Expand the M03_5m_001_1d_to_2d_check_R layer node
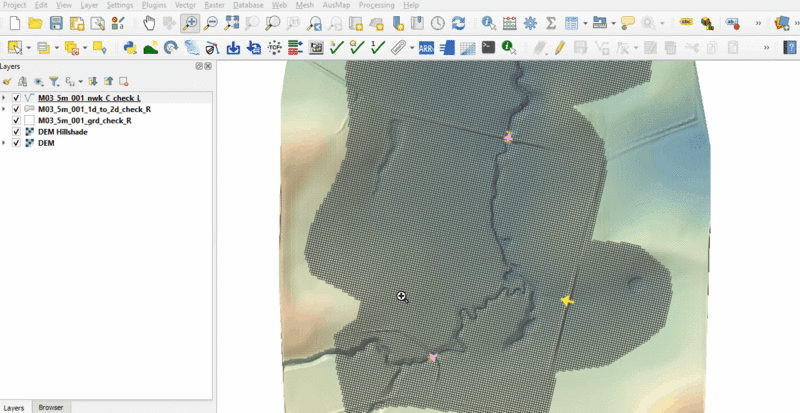800x413 pixels. 5,109
